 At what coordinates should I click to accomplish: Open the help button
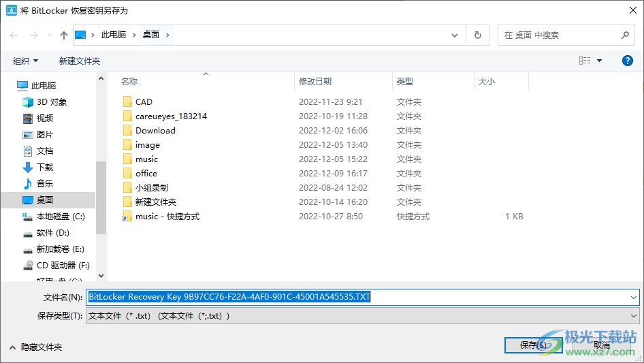pyautogui.click(x=627, y=61)
